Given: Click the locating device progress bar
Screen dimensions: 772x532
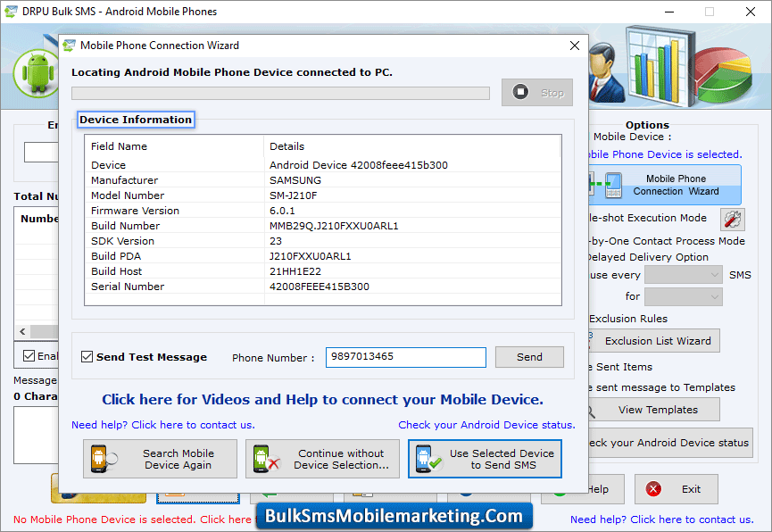Looking at the screenshot, I should pos(280,93).
